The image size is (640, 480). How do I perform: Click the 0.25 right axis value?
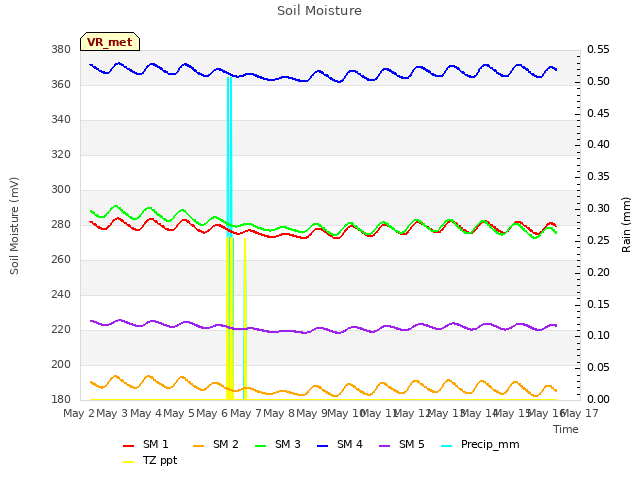click(598, 240)
